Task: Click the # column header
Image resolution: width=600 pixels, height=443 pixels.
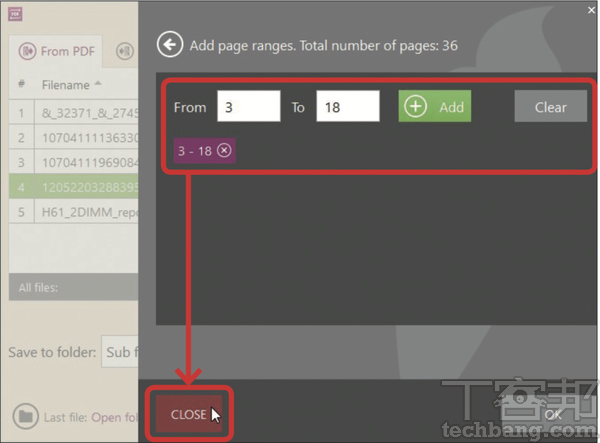Action: coord(21,84)
